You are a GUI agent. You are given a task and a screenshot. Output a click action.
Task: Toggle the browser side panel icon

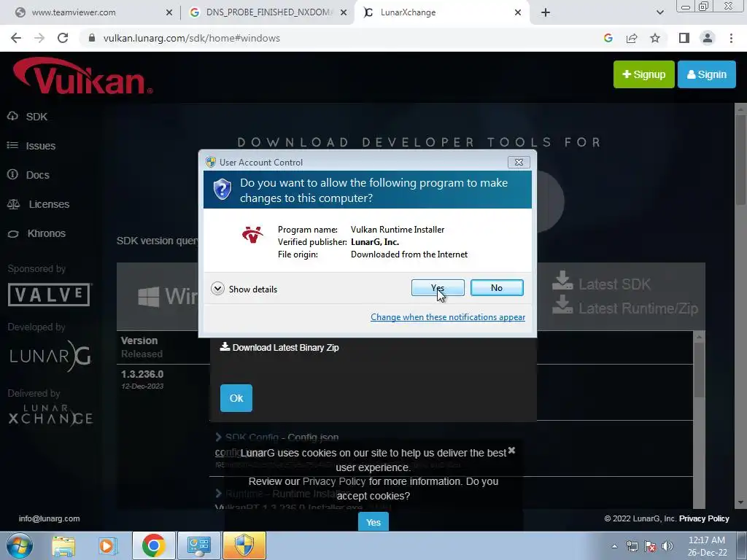pos(684,38)
